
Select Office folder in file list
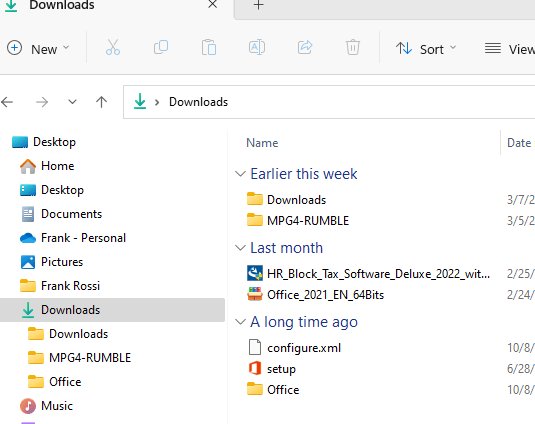point(283,390)
